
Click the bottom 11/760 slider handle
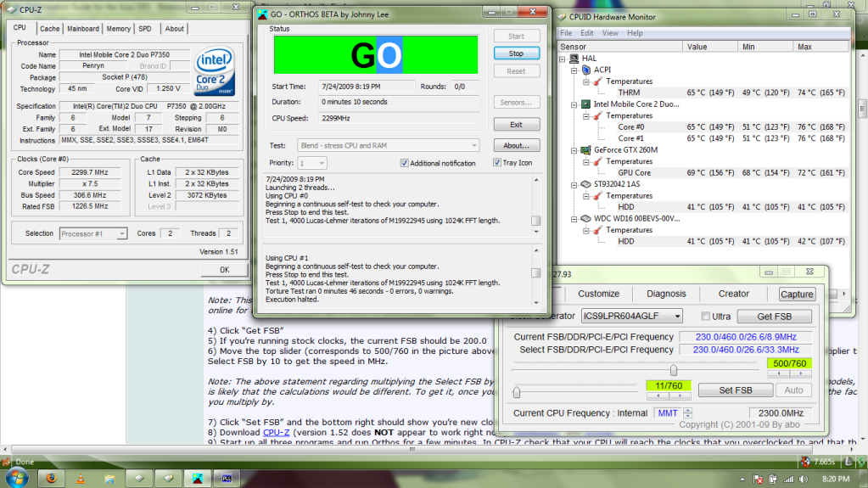point(517,392)
